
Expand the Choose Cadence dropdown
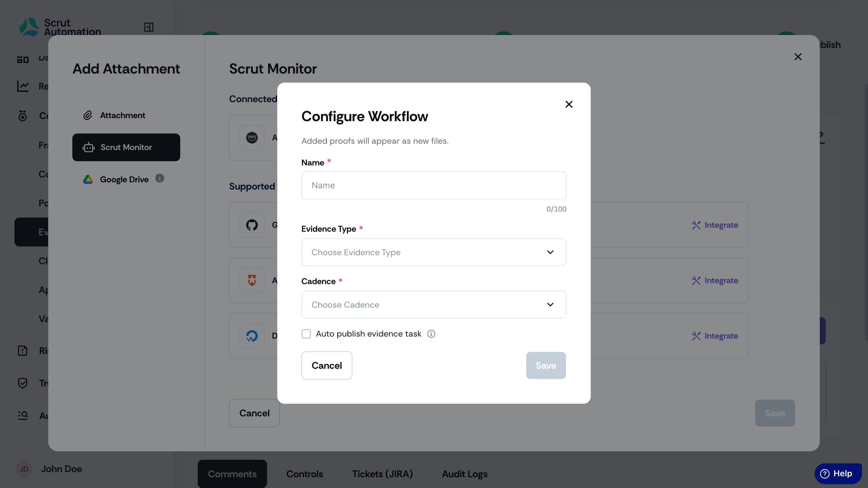(x=434, y=305)
